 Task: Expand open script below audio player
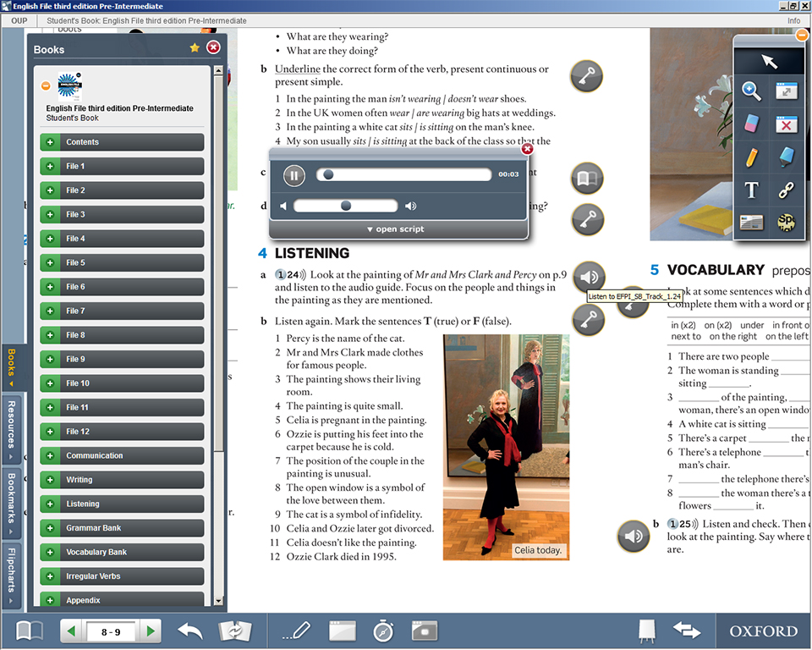pyautogui.click(x=396, y=229)
